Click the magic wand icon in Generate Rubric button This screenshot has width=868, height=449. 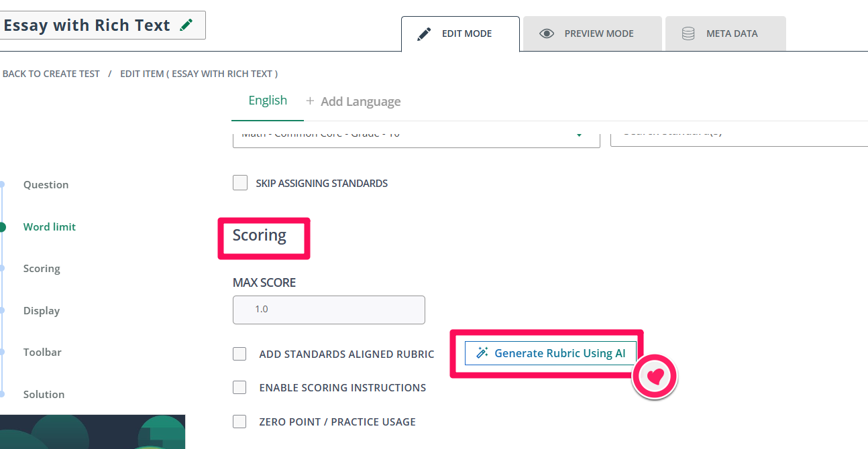[x=482, y=353]
